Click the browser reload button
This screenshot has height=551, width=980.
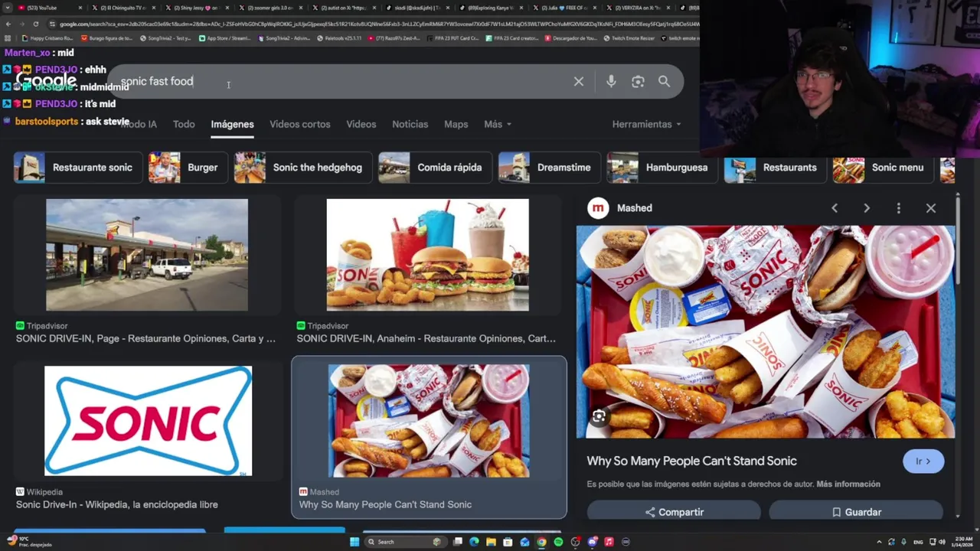tap(35, 24)
